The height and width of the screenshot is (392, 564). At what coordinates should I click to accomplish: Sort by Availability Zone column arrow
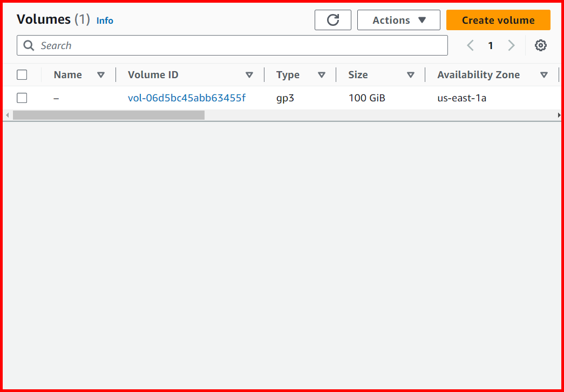(x=544, y=75)
